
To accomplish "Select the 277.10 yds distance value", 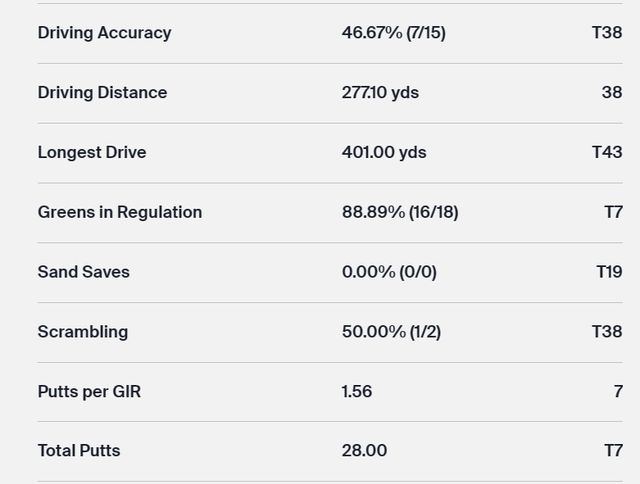I will pyautogui.click(x=380, y=93).
